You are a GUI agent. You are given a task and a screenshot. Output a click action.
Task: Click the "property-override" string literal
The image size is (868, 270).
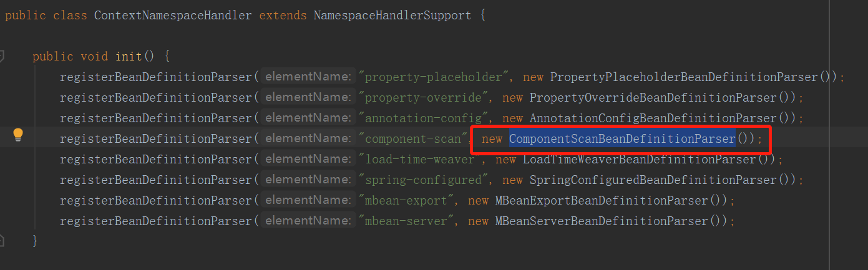coord(424,97)
